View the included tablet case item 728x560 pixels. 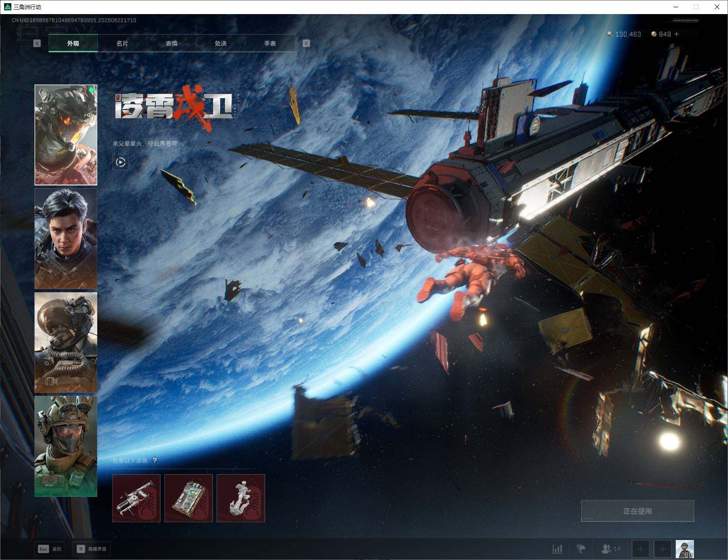[x=189, y=498]
